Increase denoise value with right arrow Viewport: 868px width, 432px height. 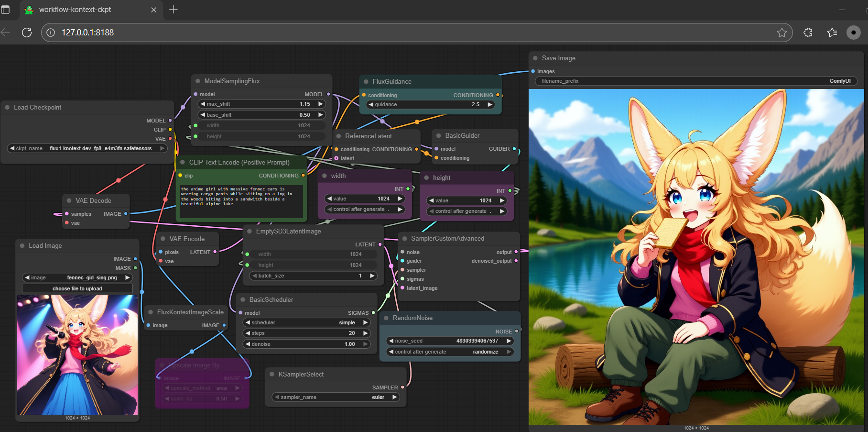click(365, 344)
